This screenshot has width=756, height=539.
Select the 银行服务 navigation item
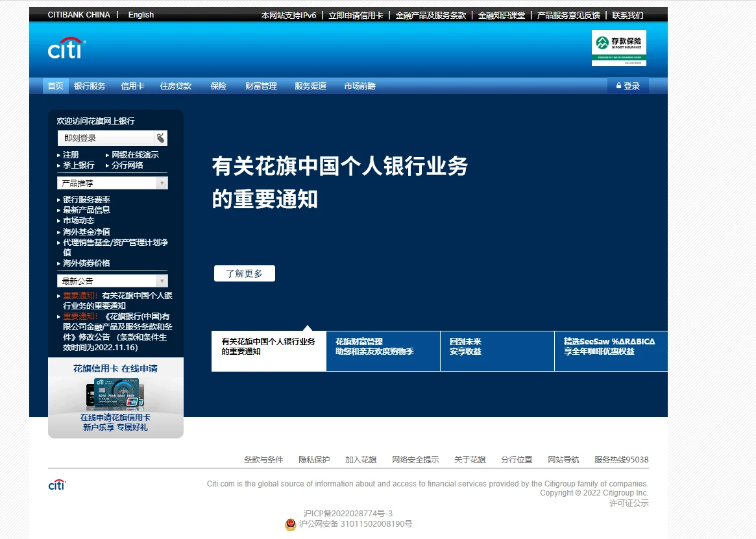(x=90, y=86)
